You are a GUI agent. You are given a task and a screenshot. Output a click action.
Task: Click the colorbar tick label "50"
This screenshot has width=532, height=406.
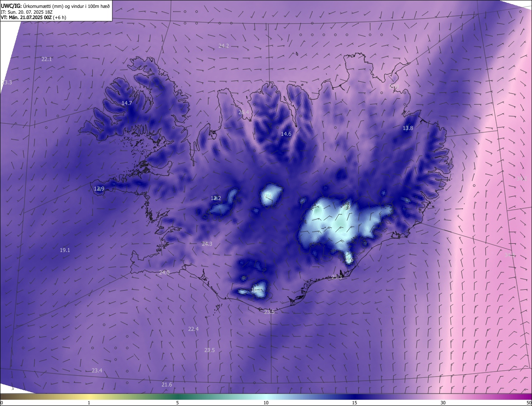pyautogui.click(x=529, y=403)
